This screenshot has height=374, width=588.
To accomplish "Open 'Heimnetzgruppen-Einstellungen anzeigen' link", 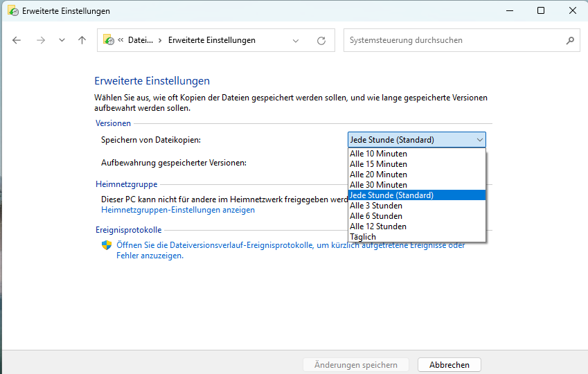I will (178, 210).
